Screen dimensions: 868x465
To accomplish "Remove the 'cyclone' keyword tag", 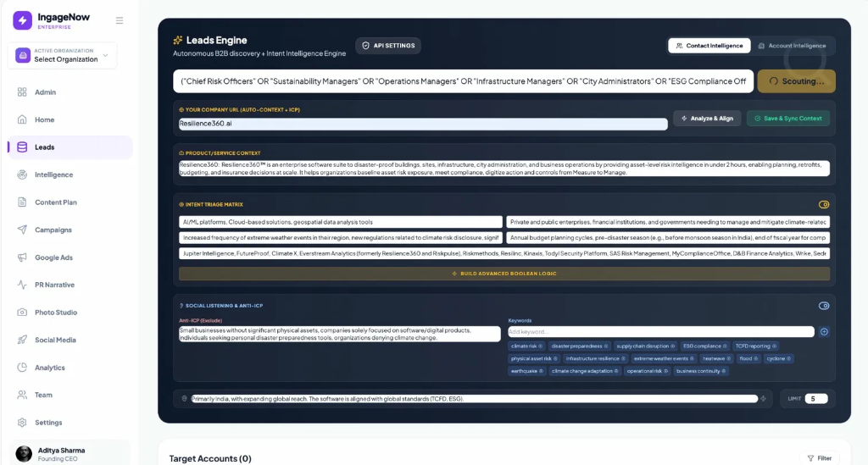I will [x=789, y=358].
